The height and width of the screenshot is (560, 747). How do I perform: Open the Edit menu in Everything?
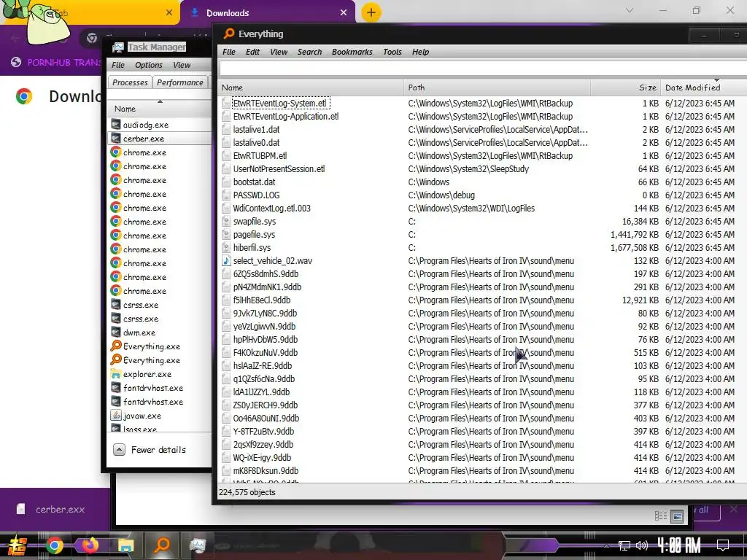(x=252, y=52)
